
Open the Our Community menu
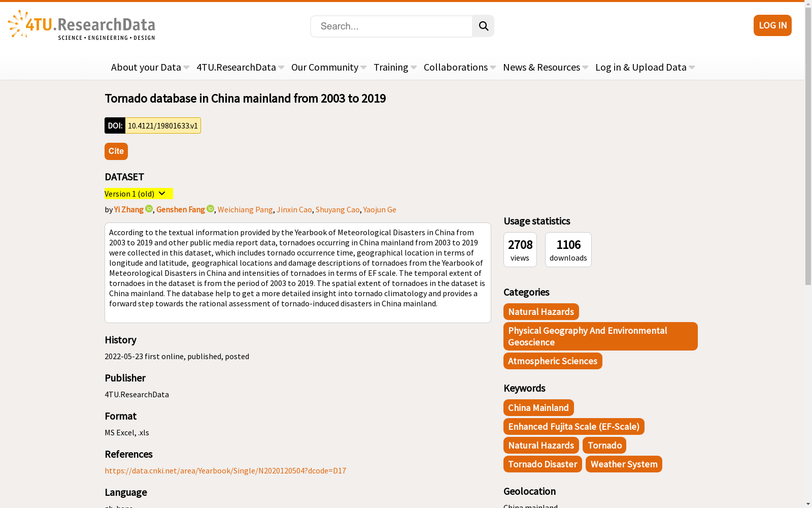click(329, 67)
